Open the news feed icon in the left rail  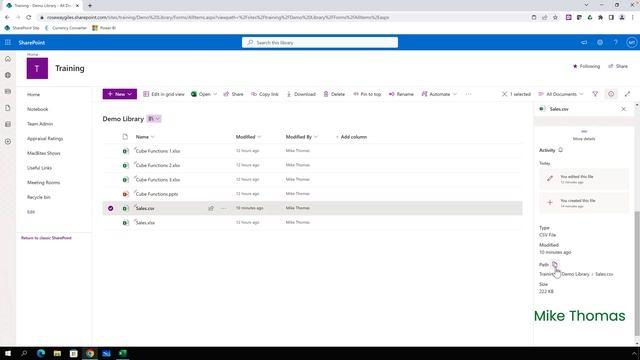point(8,91)
